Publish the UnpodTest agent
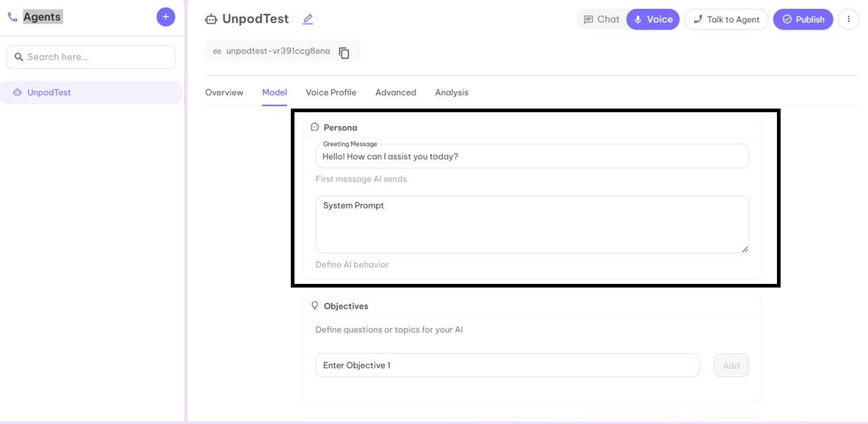 803,19
